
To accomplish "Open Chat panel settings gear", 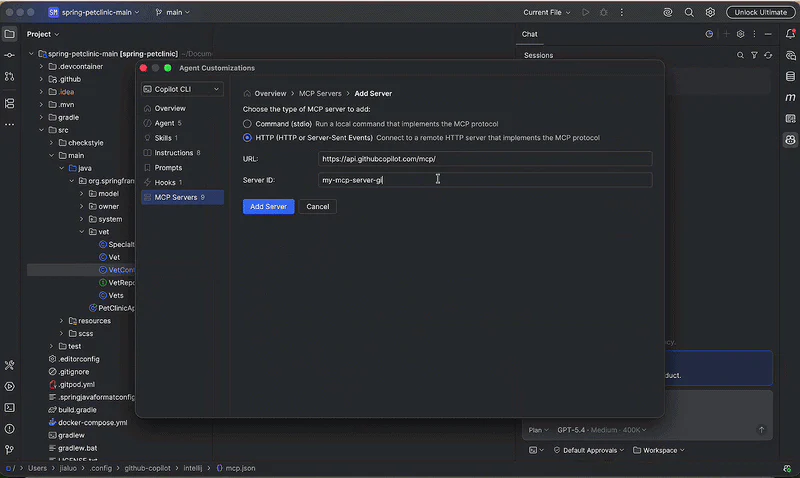I will coord(740,34).
